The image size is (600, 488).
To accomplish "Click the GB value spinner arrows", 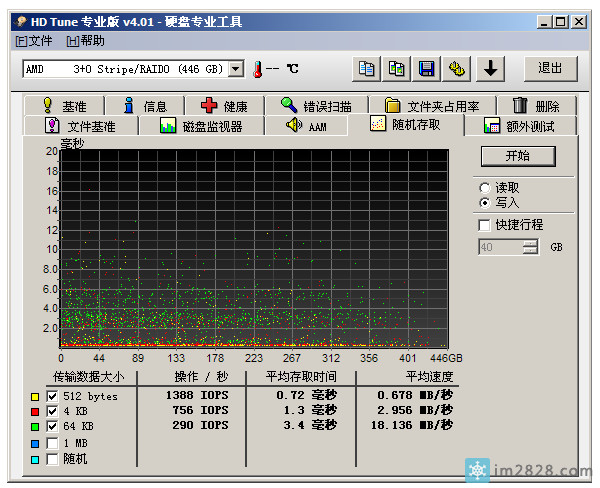I will pyautogui.click(x=530, y=247).
